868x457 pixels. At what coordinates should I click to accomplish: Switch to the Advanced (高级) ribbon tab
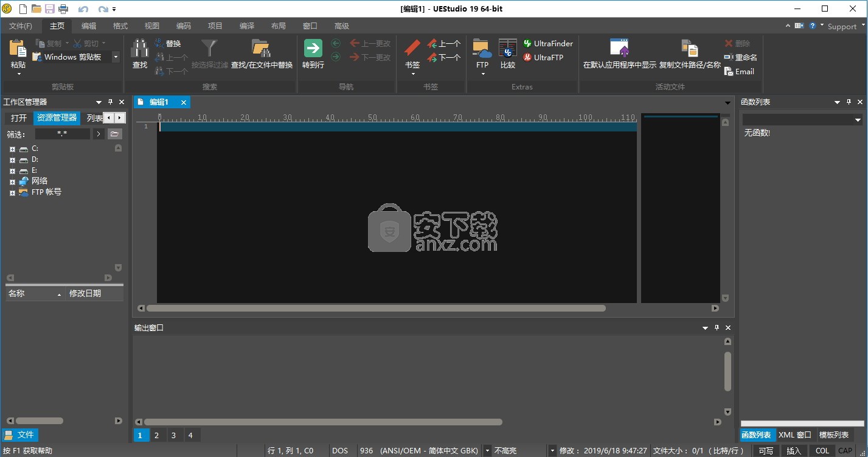(342, 26)
